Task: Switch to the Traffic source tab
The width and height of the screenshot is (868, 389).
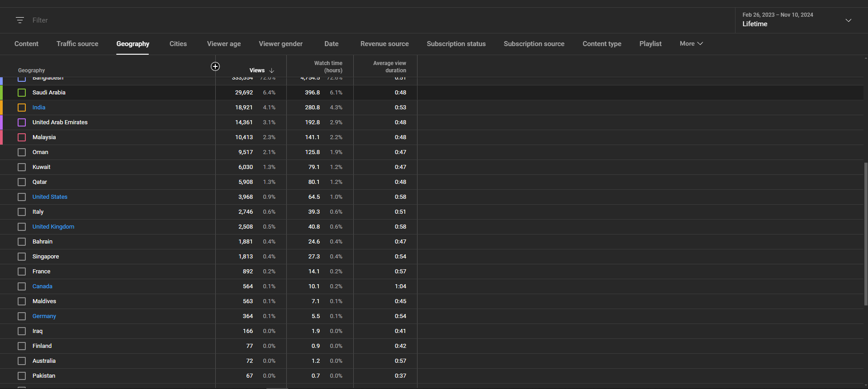Action: click(77, 44)
